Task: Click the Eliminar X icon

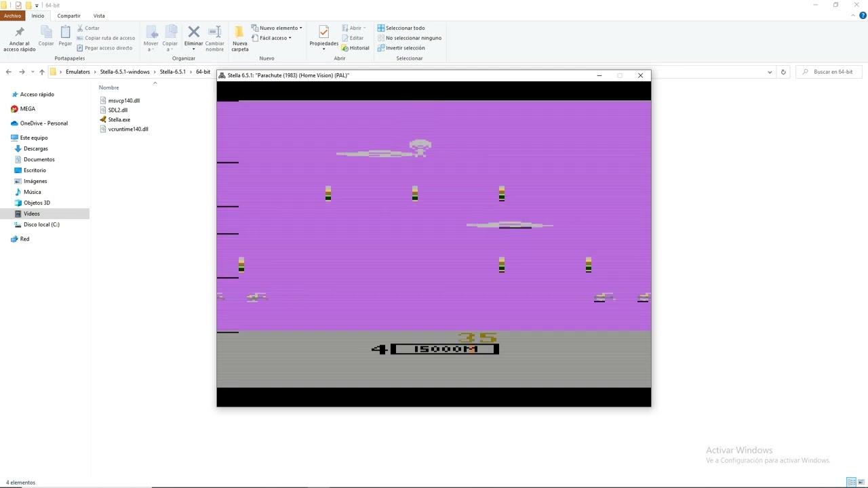Action: [193, 32]
